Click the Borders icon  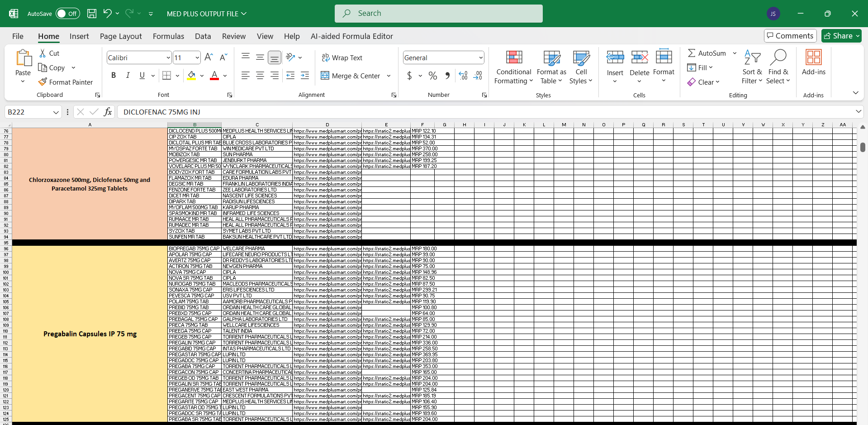click(167, 76)
